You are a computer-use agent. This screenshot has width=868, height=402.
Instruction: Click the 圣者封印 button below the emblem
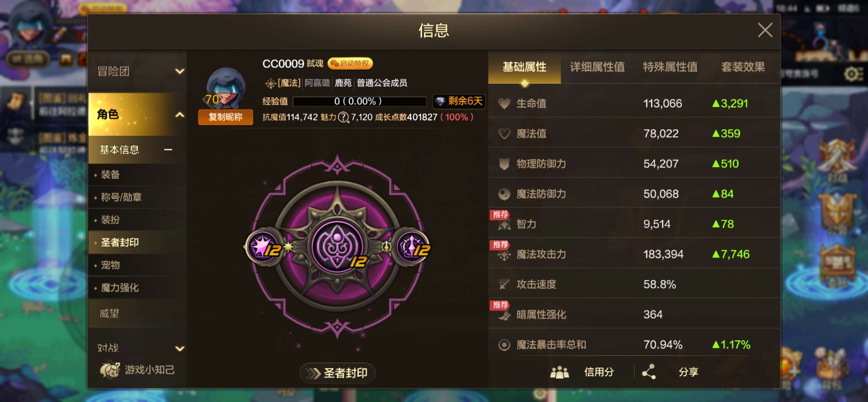(x=337, y=373)
